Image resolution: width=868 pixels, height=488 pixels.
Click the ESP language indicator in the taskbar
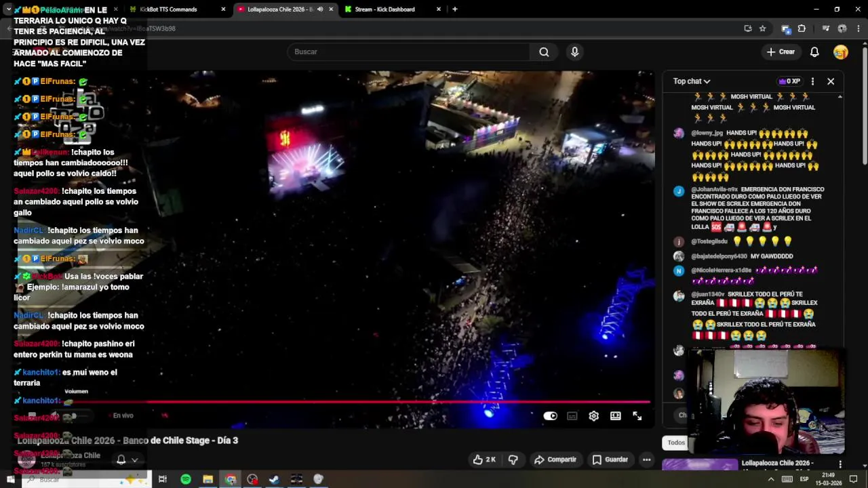tap(804, 480)
